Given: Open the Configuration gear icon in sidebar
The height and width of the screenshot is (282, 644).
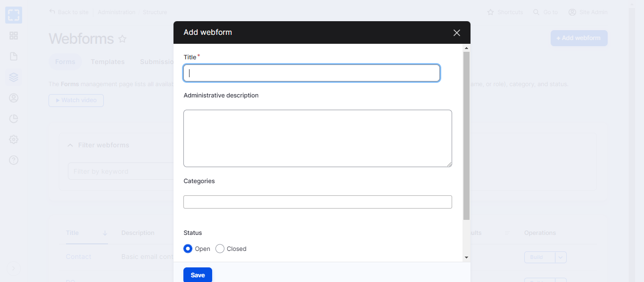Looking at the screenshot, I should click(x=14, y=139).
